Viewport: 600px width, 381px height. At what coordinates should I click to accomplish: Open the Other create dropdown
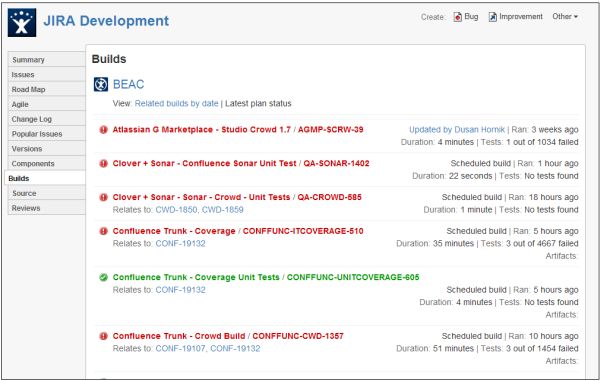point(565,16)
